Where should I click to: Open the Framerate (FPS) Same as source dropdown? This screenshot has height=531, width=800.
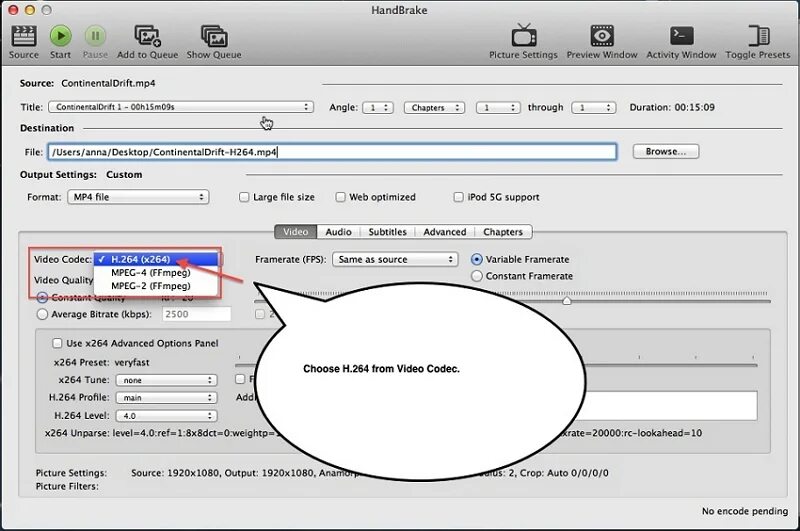(x=395, y=259)
